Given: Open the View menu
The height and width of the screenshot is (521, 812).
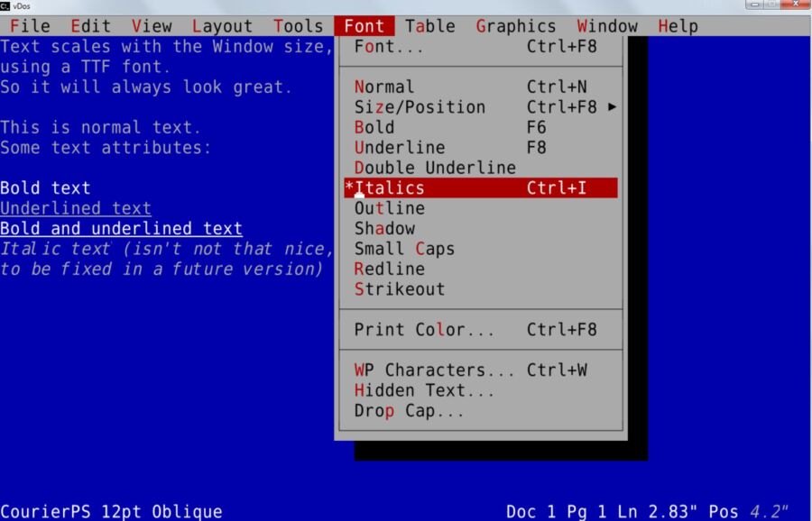Looking at the screenshot, I should click(152, 26).
